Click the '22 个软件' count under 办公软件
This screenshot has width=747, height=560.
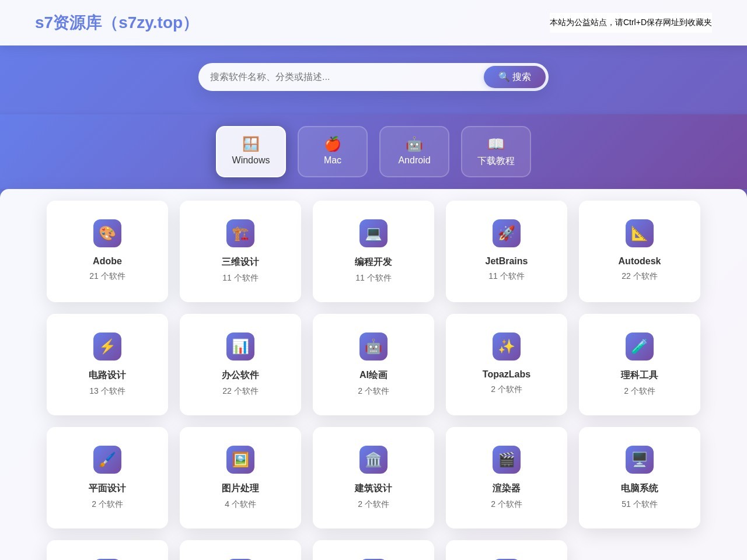point(240,391)
